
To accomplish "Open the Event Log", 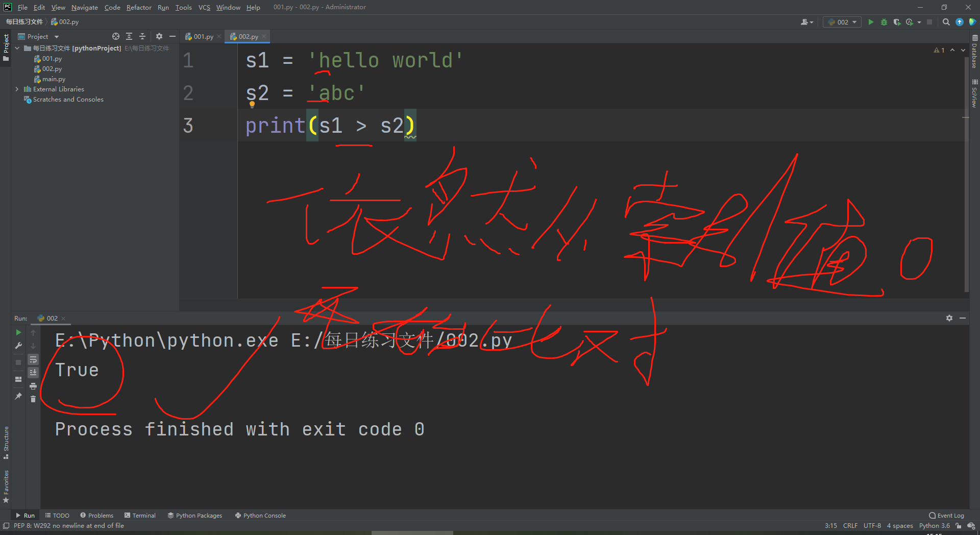I will (x=947, y=516).
